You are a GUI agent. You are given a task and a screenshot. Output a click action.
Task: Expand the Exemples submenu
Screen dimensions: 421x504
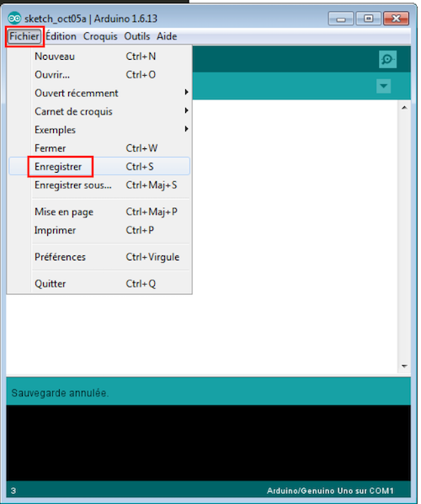pyautogui.click(x=99, y=130)
